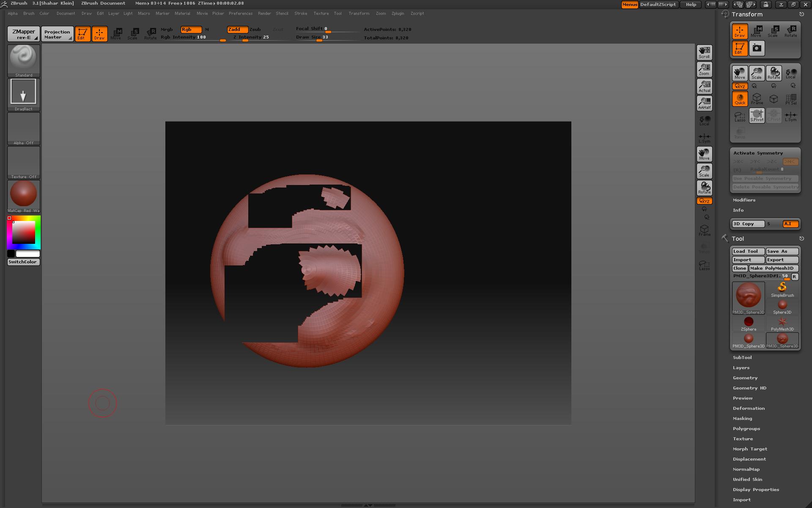The height and width of the screenshot is (508, 812).
Task: Open the DragRect stroke selector
Action: tap(23, 92)
